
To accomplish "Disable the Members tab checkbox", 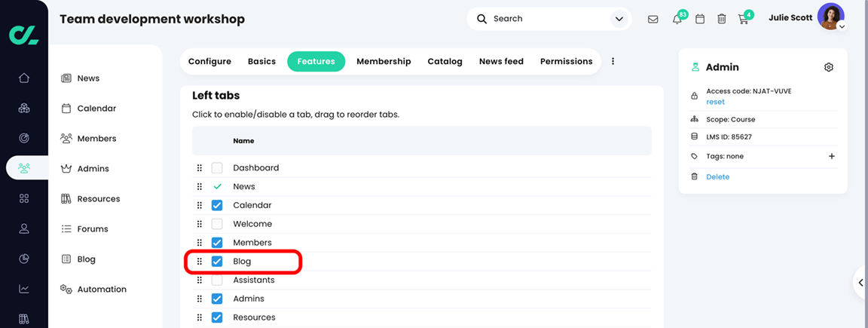I will tap(217, 243).
